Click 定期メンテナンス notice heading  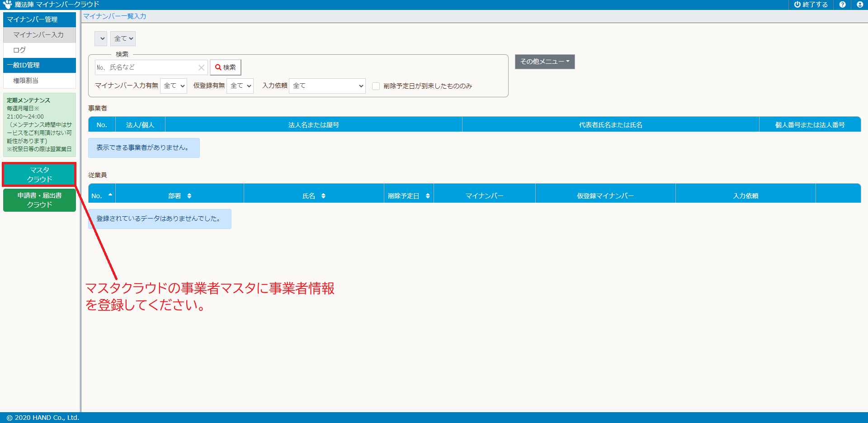(28, 100)
